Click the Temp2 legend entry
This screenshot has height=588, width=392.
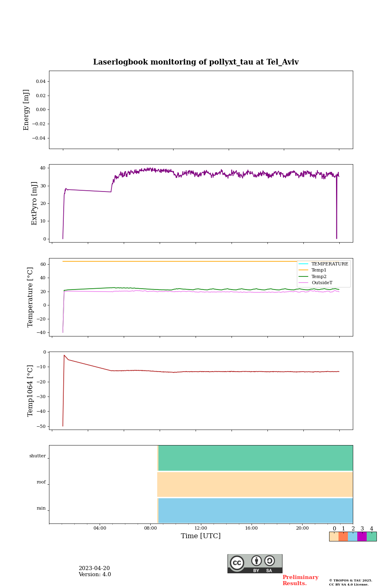313,276
